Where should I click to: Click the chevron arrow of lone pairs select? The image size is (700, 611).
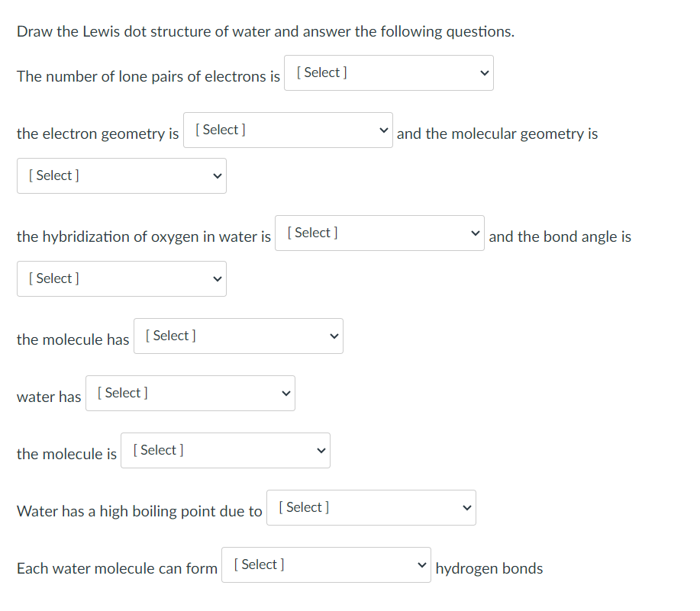pyautogui.click(x=485, y=72)
